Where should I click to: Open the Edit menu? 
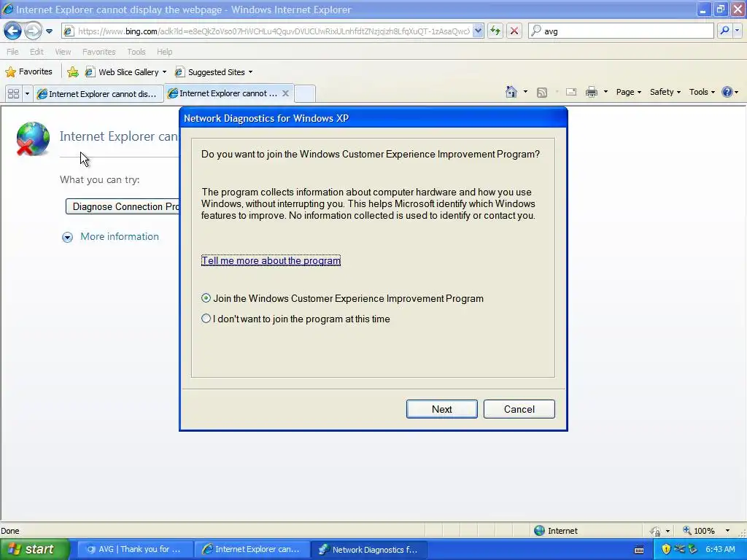pyautogui.click(x=36, y=52)
